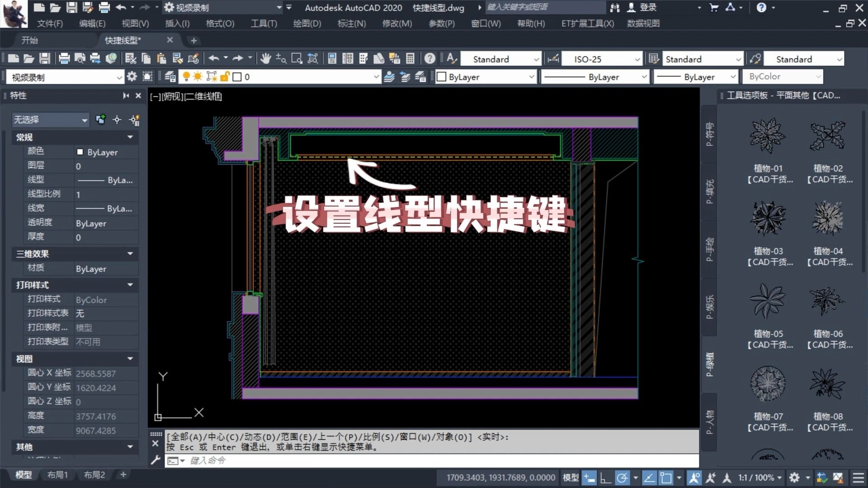868x488 pixels.
Task: Click the Quick Select icon in Properties panel
Action: 134,120
